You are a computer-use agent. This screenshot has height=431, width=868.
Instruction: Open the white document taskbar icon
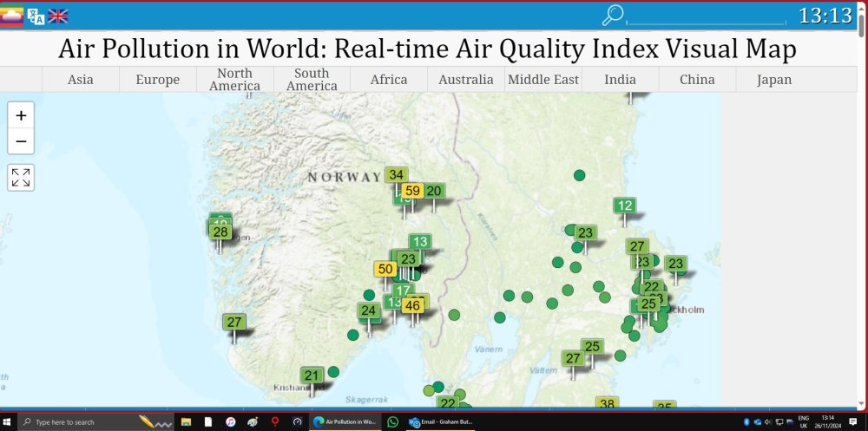tap(208, 421)
